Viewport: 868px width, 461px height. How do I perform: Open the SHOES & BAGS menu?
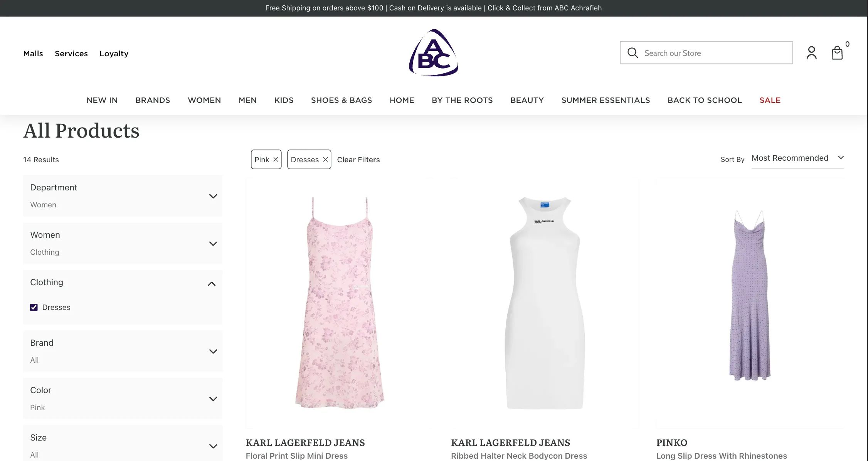(341, 100)
